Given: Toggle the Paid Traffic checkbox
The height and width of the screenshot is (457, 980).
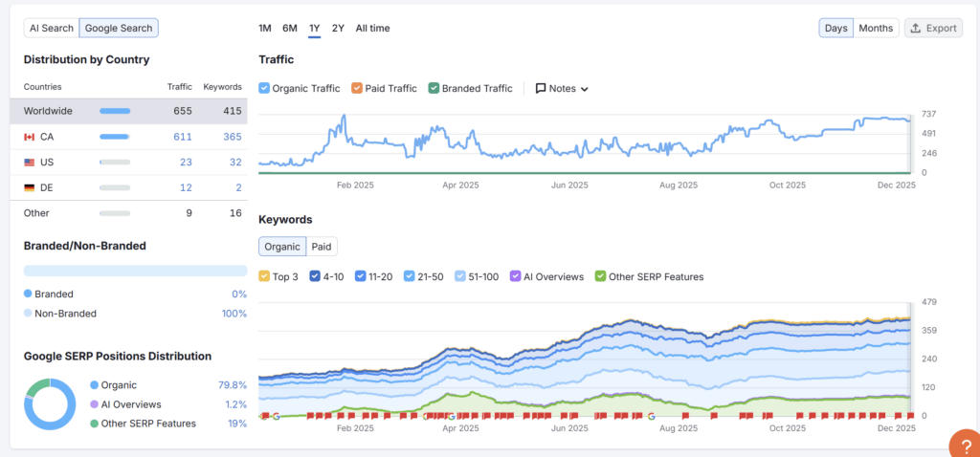Looking at the screenshot, I should 357,88.
